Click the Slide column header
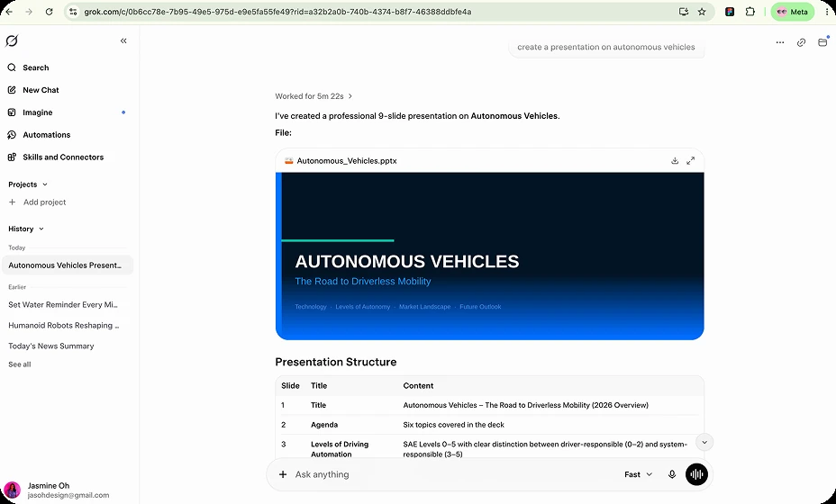Screen dimensions: 836x504 (x=290, y=386)
